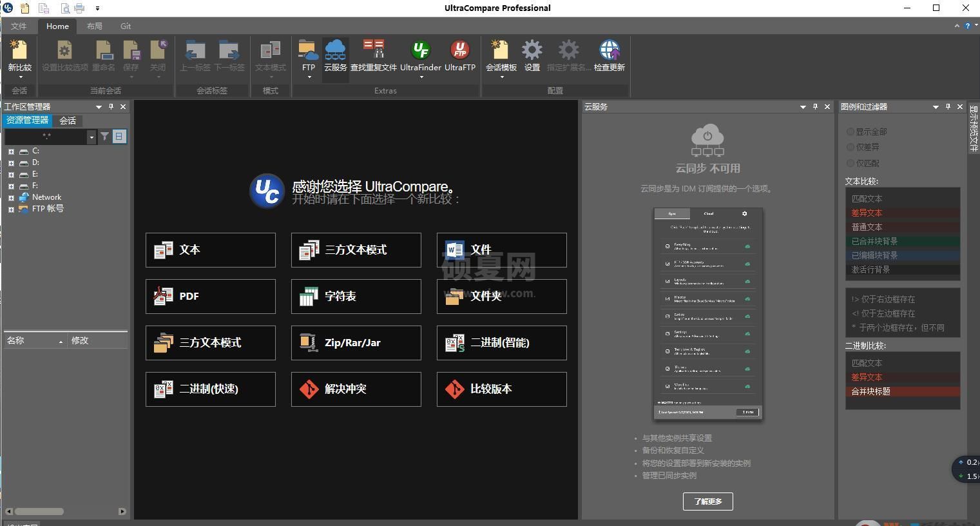
Task: Start a 字符表 comparison
Action: (356, 297)
